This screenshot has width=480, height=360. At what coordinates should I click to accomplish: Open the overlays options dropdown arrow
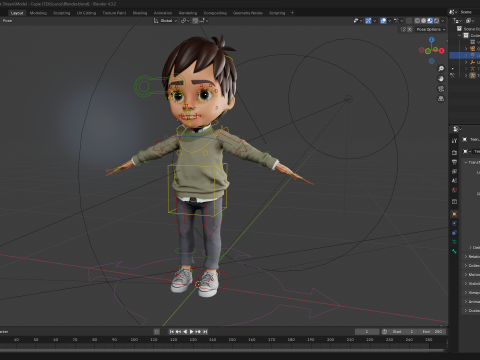(x=389, y=21)
